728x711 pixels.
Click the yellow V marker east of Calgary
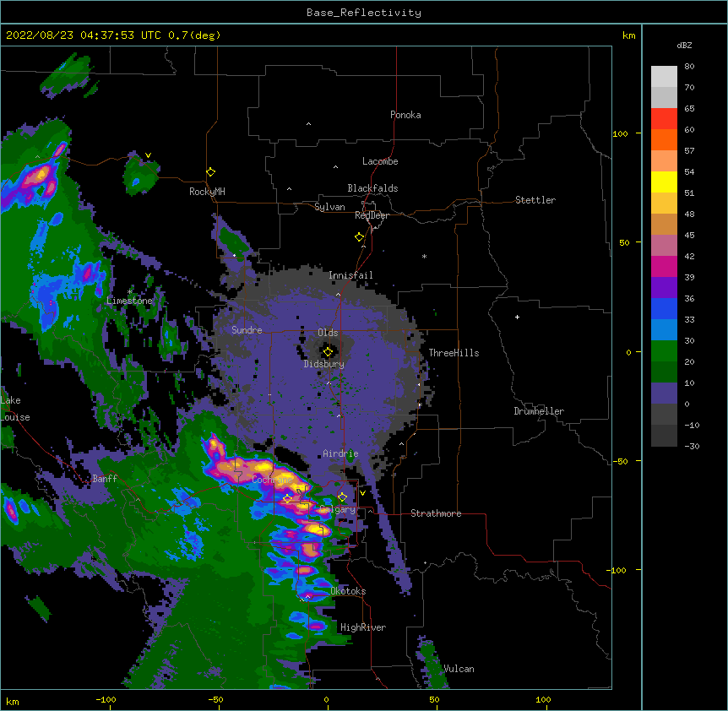coord(362,493)
